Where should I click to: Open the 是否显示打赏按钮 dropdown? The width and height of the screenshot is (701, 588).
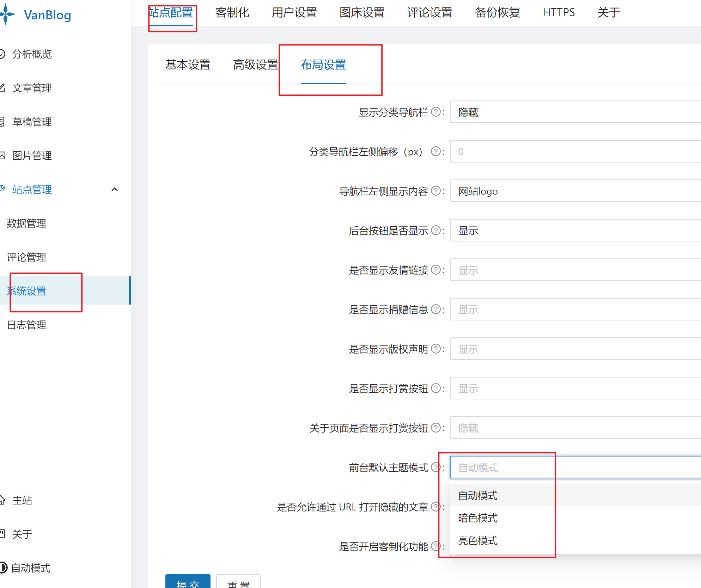coord(575,388)
